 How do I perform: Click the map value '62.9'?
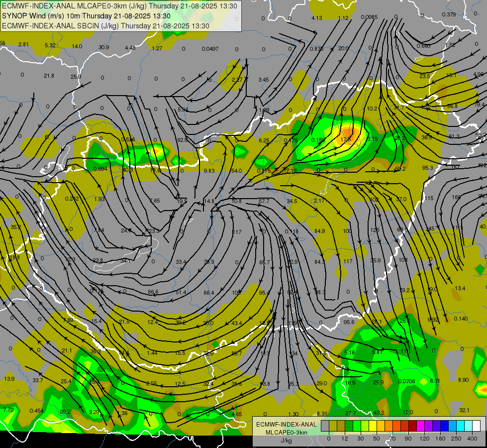pos(182,140)
